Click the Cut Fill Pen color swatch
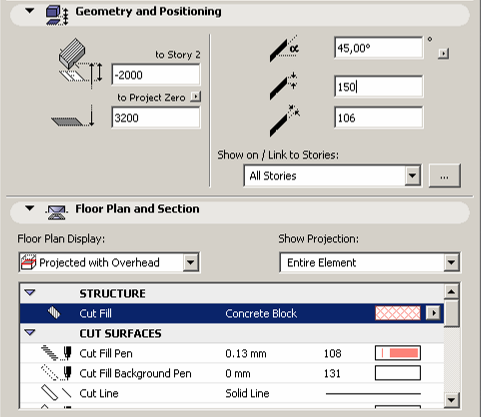 point(398,353)
